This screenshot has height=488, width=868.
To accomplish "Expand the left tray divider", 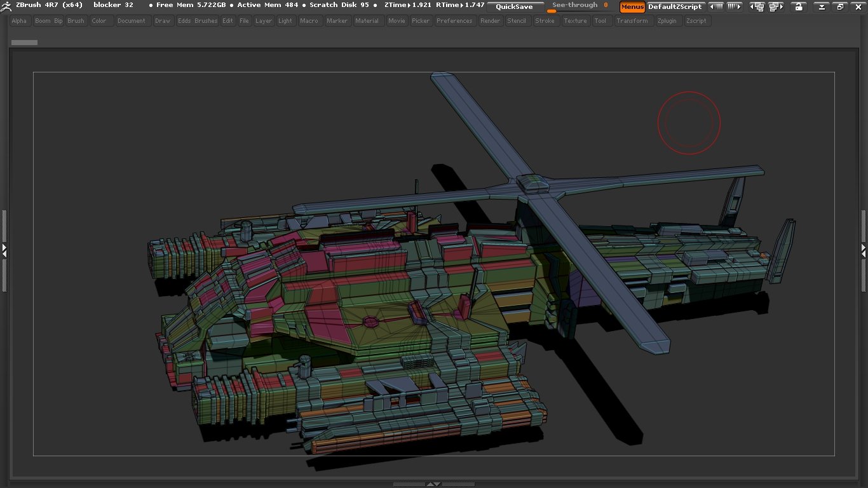I will point(4,250).
